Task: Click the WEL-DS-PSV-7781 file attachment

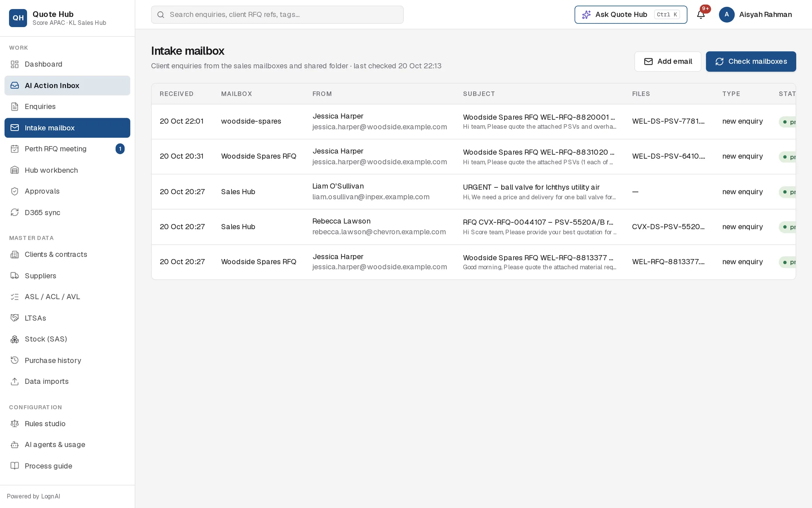Action: (x=668, y=121)
